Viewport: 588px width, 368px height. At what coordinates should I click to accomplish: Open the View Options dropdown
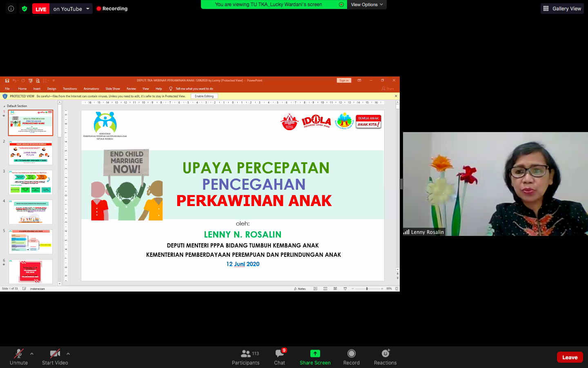(x=367, y=4)
